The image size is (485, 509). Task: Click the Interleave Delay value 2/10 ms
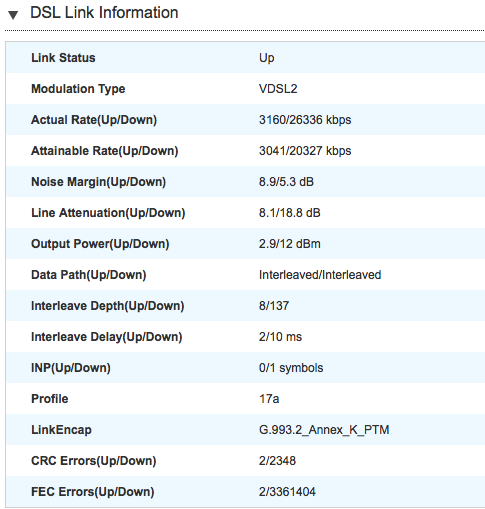(x=280, y=337)
